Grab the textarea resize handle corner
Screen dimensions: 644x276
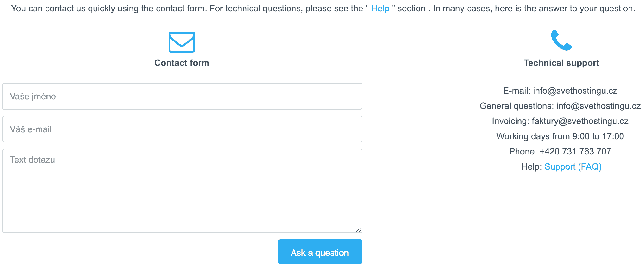[359, 229]
